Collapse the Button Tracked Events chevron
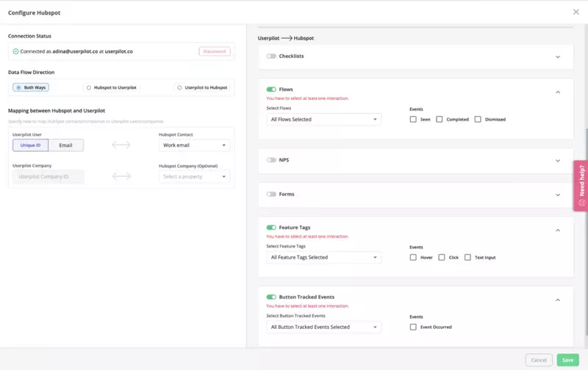The image size is (588, 370). (558, 300)
